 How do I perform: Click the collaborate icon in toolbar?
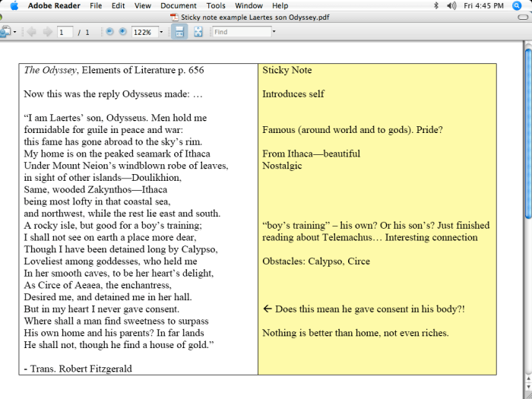tap(5, 33)
